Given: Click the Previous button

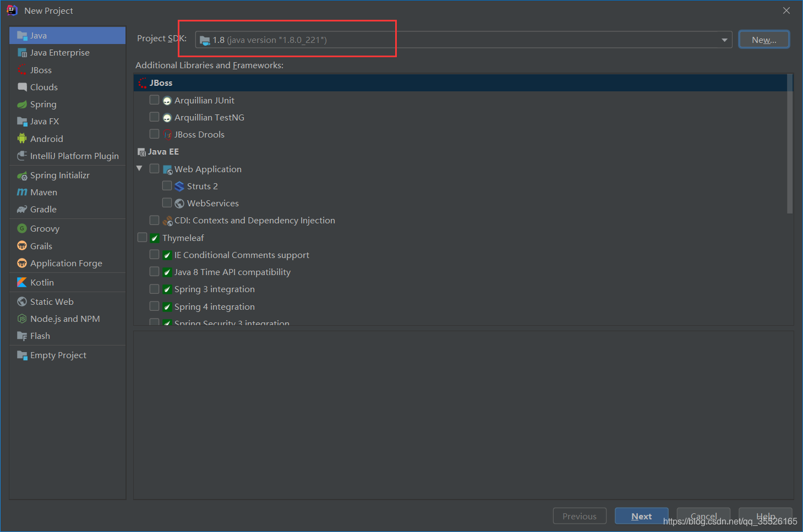Looking at the screenshot, I should point(580,516).
